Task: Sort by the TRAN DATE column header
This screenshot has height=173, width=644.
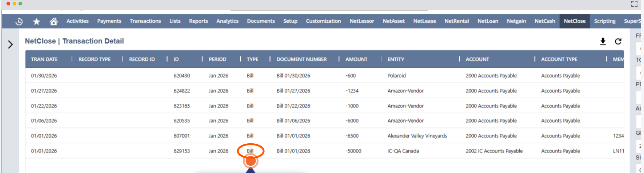Action: coord(44,59)
